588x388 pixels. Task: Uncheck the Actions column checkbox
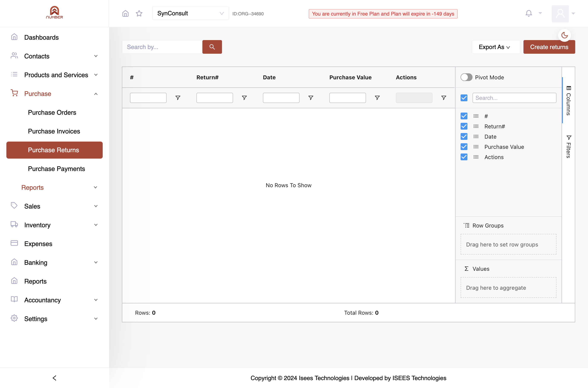(464, 157)
